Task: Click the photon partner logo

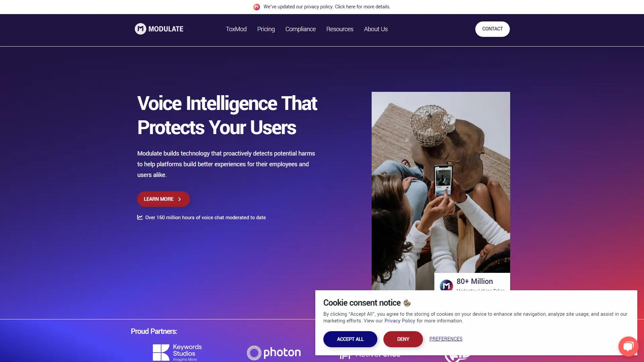Action: click(274, 353)
